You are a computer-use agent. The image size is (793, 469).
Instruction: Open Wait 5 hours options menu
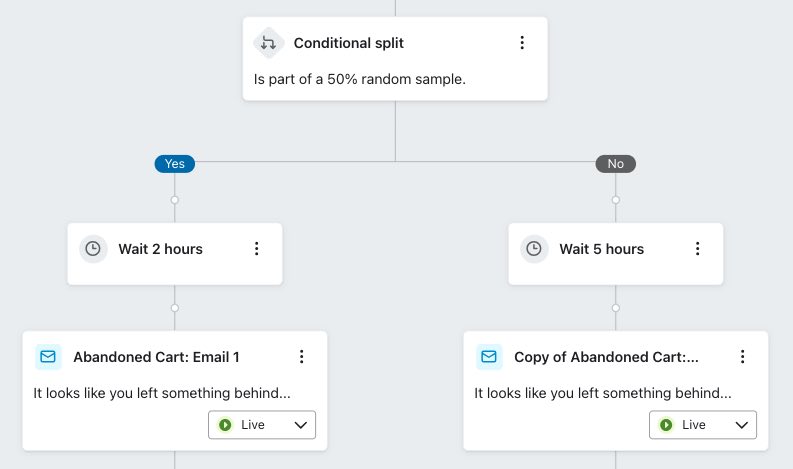[x=697, y=248]
